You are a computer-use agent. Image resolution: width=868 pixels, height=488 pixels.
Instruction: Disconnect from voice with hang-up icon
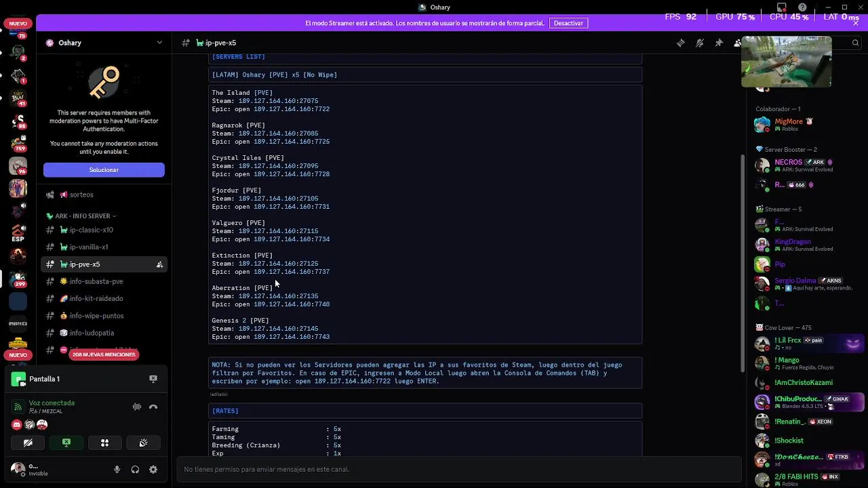pos(153,407)
